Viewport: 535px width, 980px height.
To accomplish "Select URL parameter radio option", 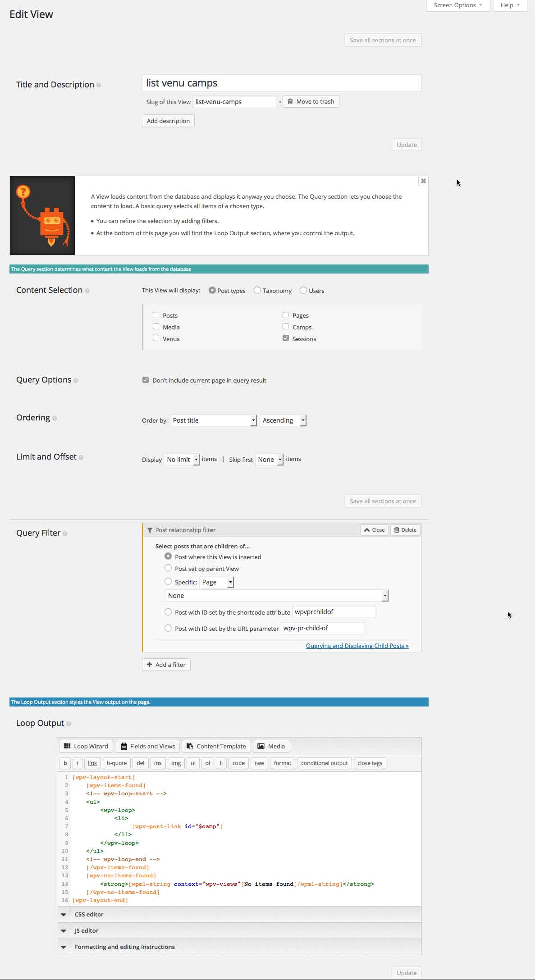I will 168,628.
